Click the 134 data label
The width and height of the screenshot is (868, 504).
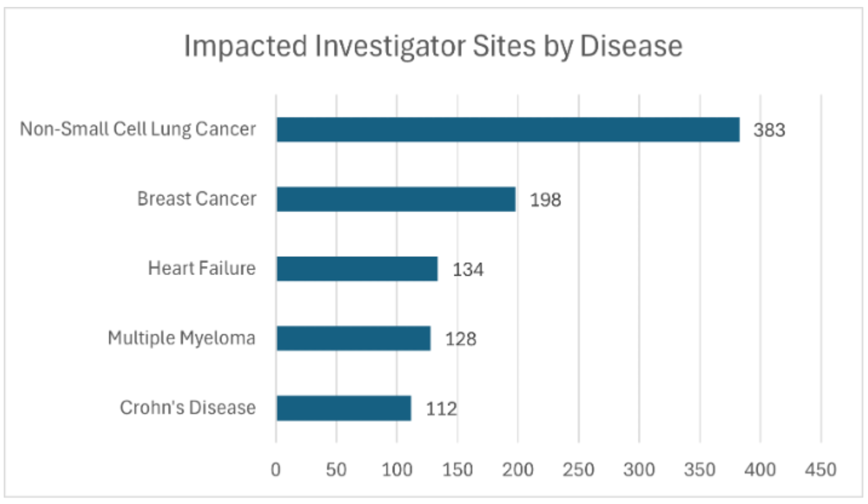coord(468,270)
